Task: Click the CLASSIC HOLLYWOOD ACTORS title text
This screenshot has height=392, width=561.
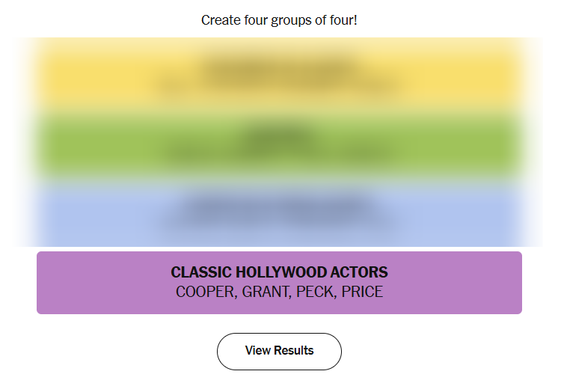Action: [279, 272]
